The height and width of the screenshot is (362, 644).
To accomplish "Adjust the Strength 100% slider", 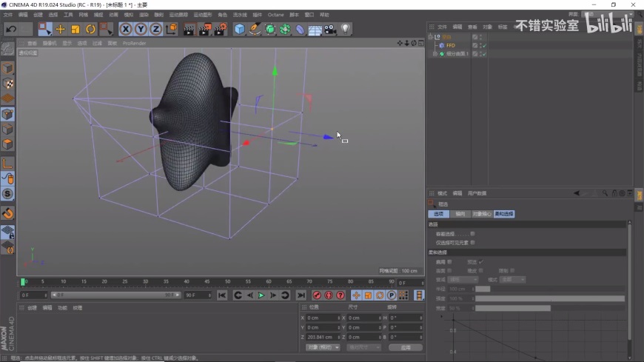I will [550, 298].
